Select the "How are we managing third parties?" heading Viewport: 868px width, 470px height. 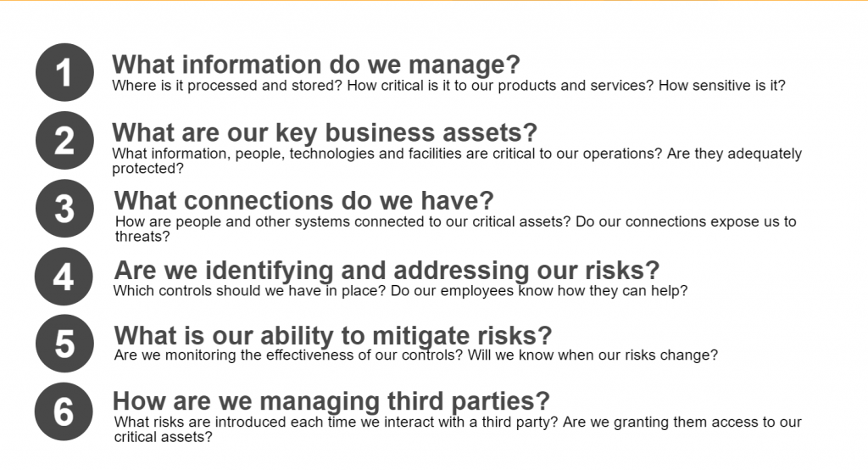click(x=331, y=400)
